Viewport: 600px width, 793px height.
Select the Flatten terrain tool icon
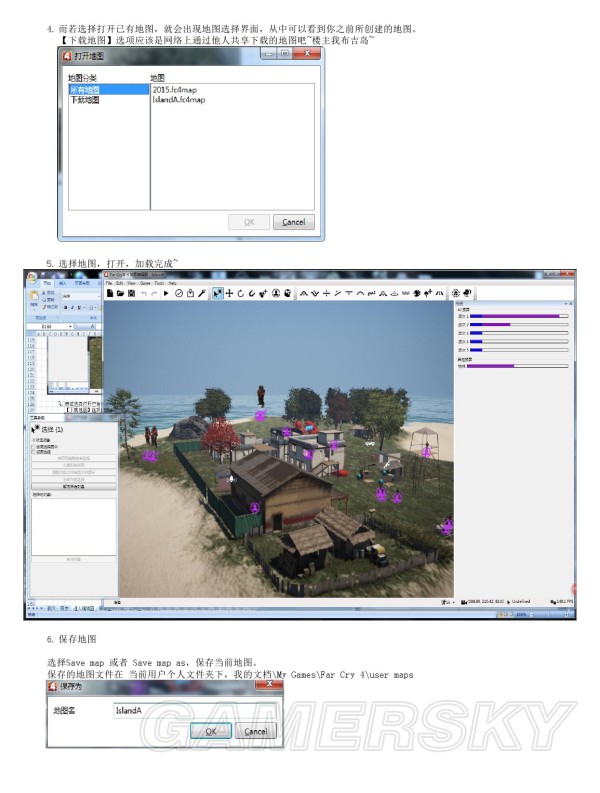[x=349, y=293]
